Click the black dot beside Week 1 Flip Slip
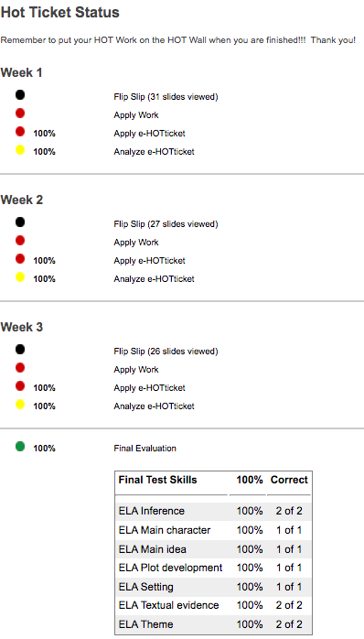The image size is (364, 639). (20, 95)
